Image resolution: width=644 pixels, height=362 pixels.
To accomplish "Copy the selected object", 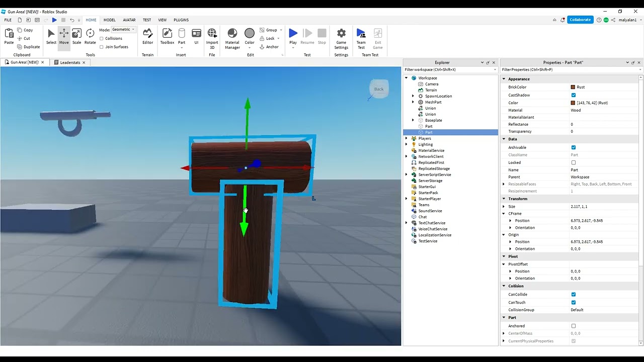I will [25, 30].
